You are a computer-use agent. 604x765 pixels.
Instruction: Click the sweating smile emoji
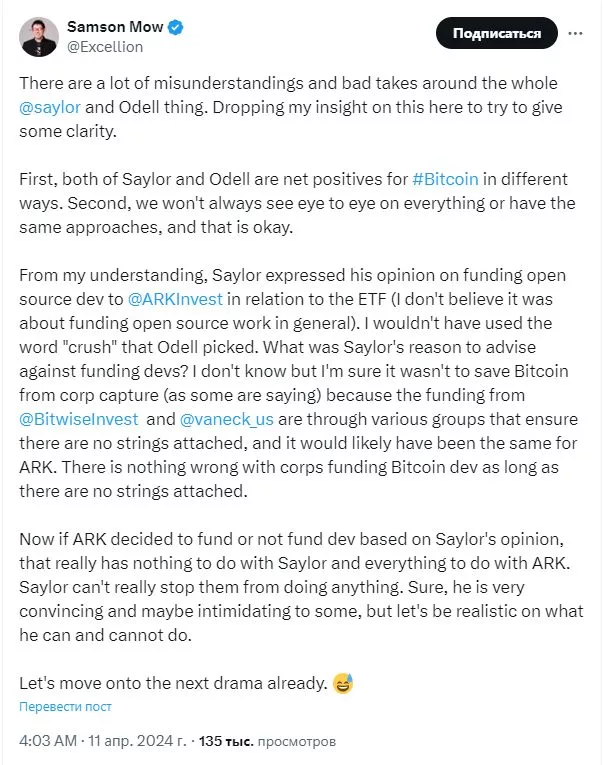click(x=343, y=683)
